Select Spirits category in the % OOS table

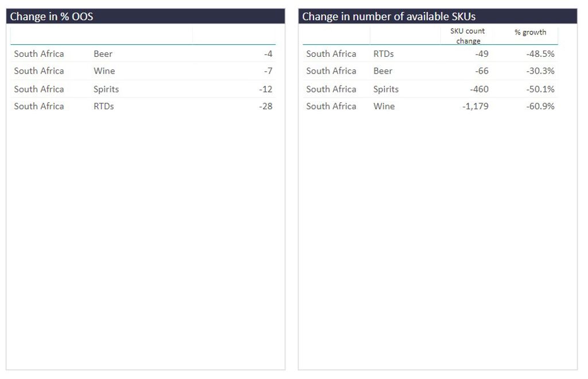point(106,89)
